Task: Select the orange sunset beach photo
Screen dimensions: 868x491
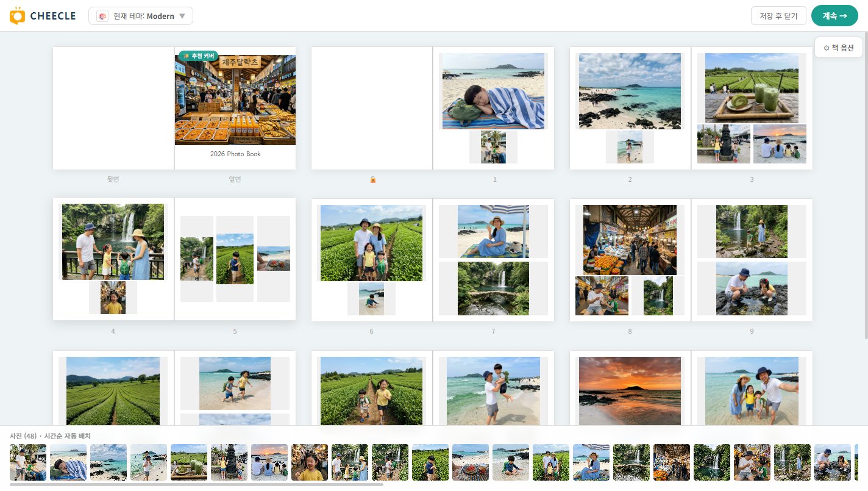Action: 630,391
